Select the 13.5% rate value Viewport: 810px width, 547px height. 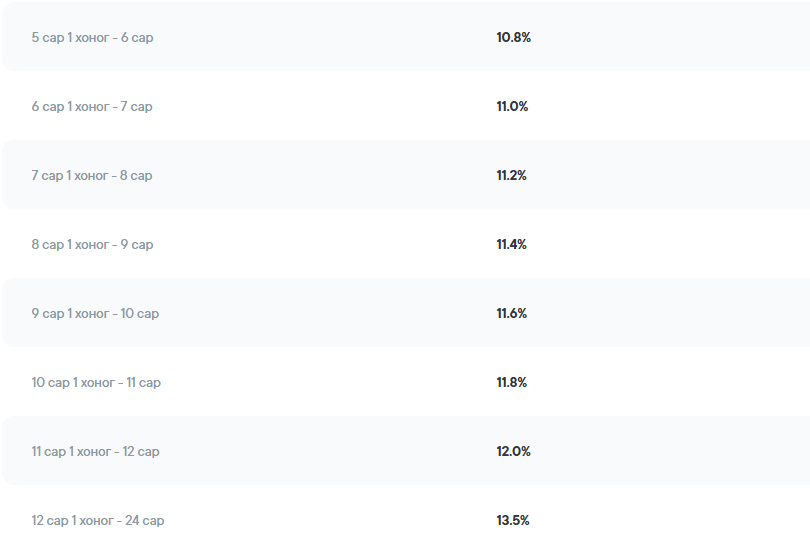513,521
